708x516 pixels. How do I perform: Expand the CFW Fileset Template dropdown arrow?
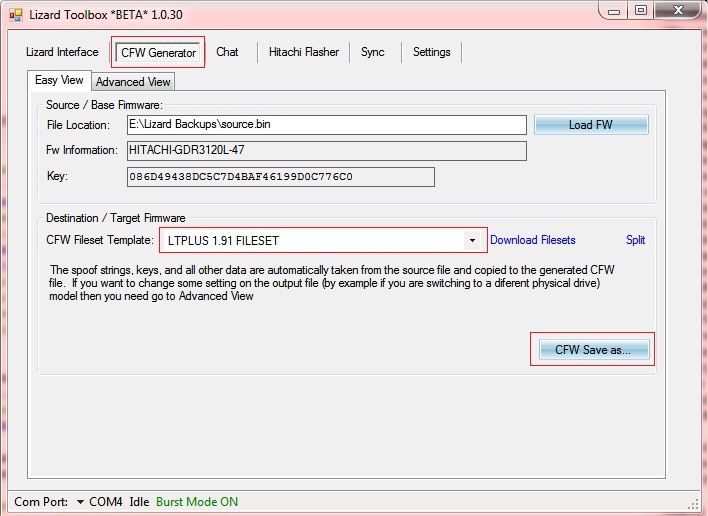point(472,240)
